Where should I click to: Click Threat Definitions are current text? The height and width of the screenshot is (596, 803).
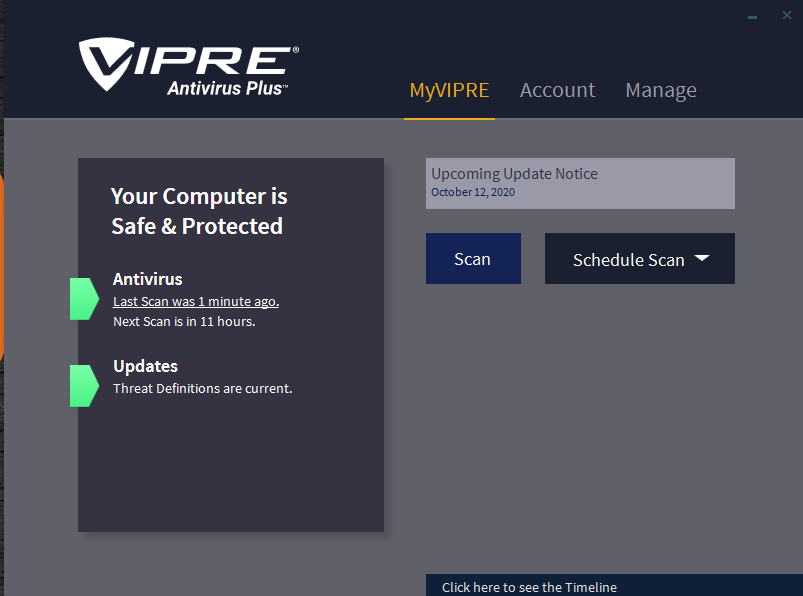click(203, 389)
